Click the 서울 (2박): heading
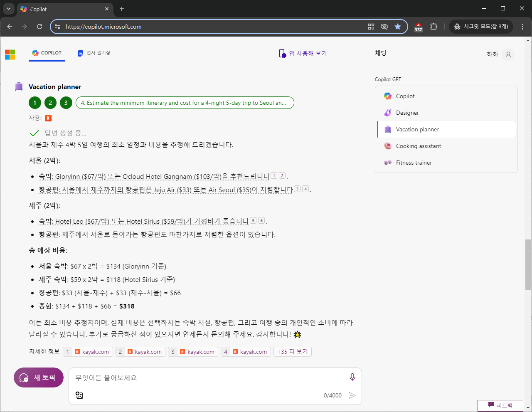 [x=44, y=161]
